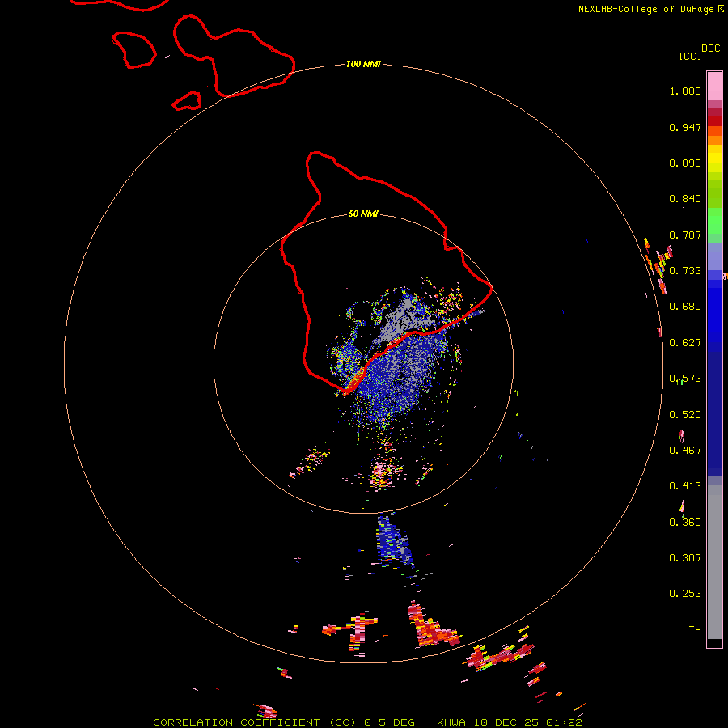This screenshot has width=728, height=728.
Task: Select the 0.733 scale value
Action: click(685, 271)
